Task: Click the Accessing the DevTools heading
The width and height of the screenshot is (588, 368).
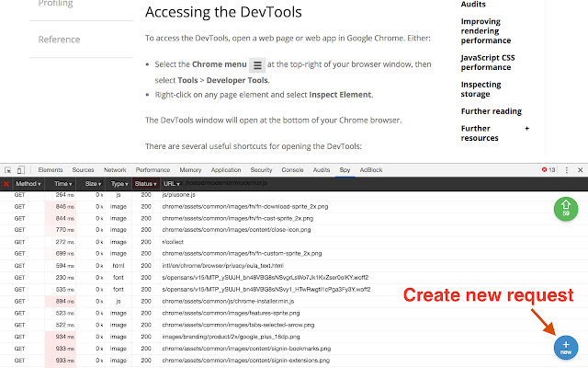Action: 223,12
